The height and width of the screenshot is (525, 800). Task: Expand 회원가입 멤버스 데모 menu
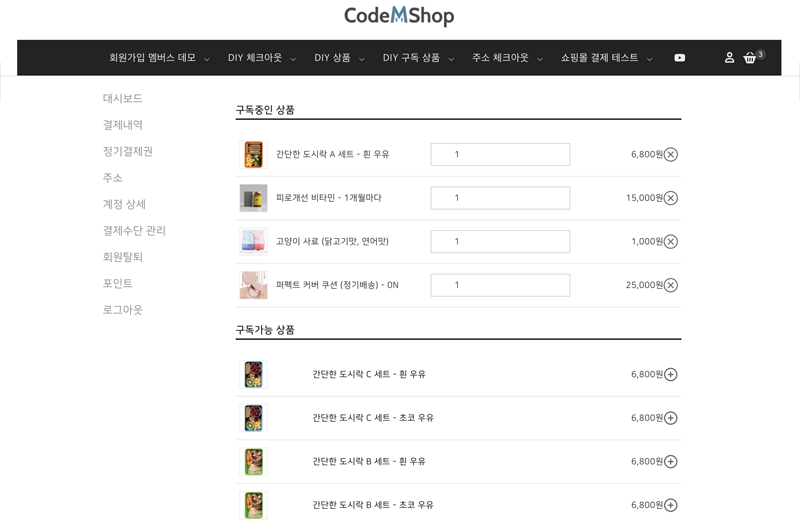[x=159, y=58]
